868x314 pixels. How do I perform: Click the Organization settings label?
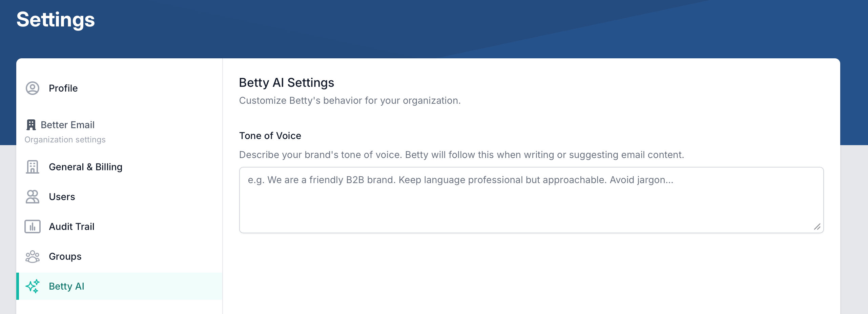[65, 139]
